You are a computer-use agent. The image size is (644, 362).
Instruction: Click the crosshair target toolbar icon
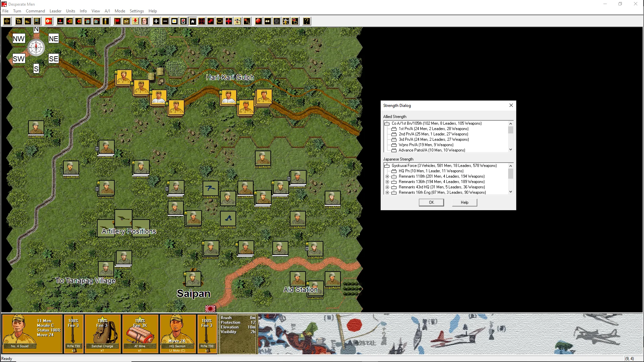point(7,21)
